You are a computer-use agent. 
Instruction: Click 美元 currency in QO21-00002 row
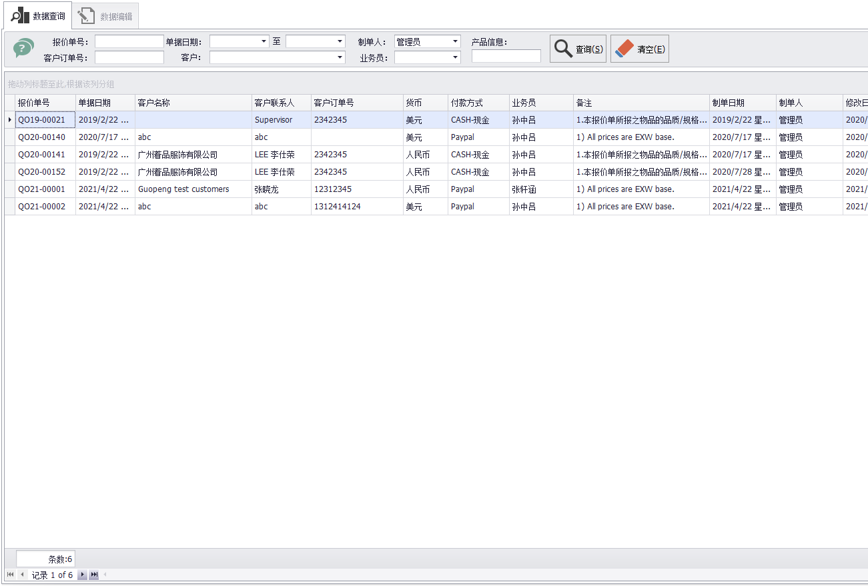pos(426,207)
